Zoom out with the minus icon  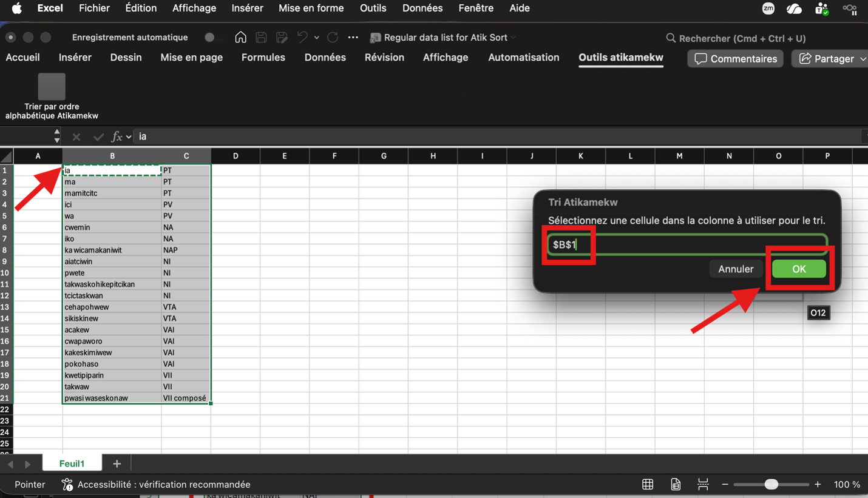[725, 484]
